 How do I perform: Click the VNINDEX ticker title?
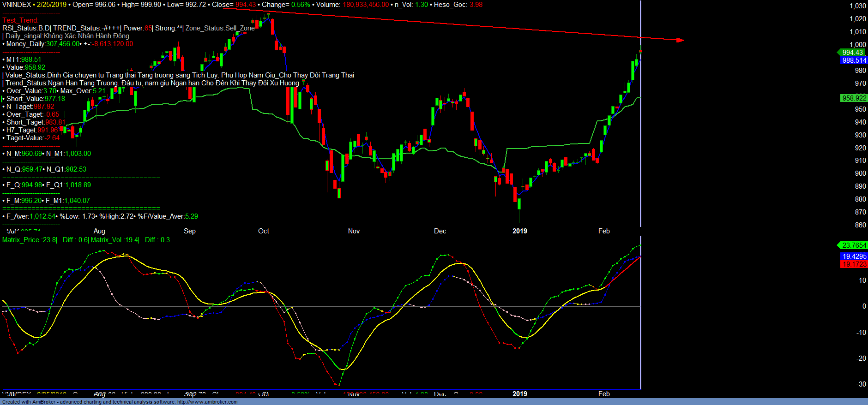17,5
